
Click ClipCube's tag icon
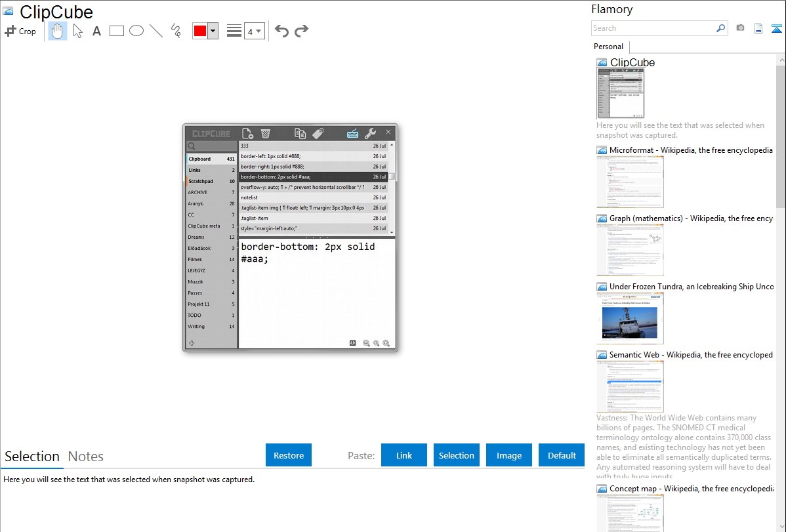pyautogui.click(x=318, y=133)
